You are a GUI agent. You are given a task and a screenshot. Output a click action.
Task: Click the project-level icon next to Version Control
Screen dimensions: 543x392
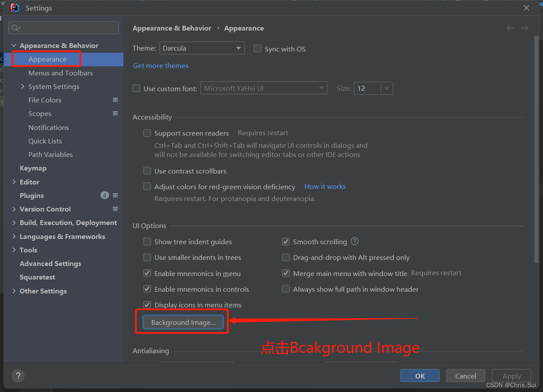[116, 209]
